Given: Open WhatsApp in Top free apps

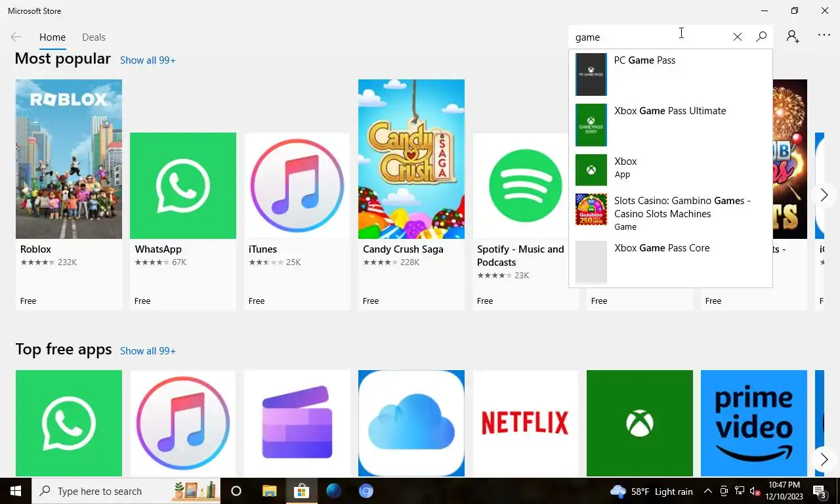Looking at the screenshot, I should 69,423.
